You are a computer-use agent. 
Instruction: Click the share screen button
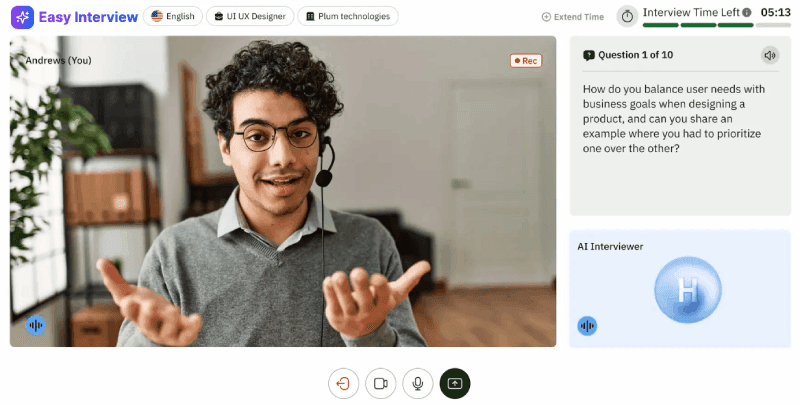(x=455, y=383)
